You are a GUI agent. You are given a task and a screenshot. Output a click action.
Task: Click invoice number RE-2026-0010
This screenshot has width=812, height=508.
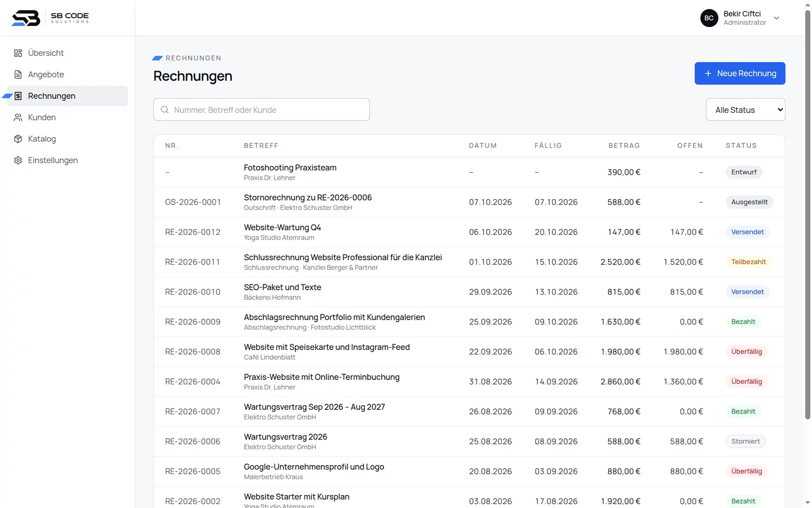click(193, 292)
